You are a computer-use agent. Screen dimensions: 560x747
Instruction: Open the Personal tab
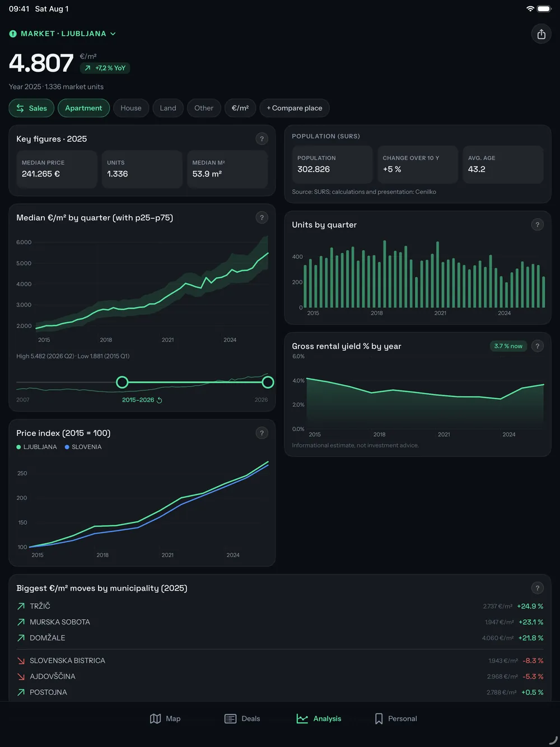[x=395, y=718]
